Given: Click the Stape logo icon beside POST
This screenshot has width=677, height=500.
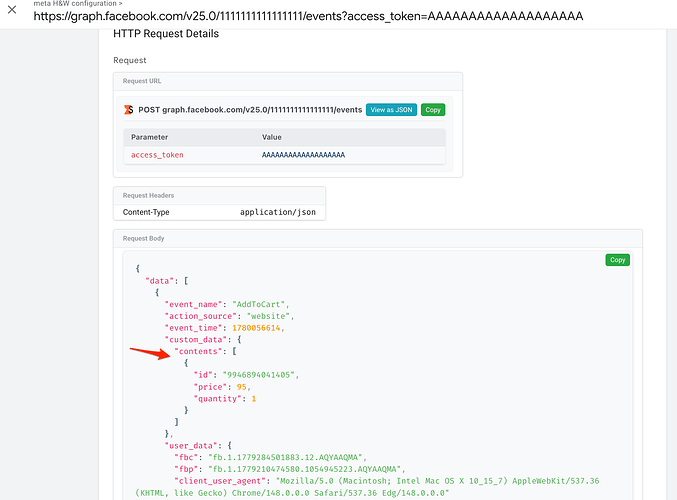Looking at the screenshot, I should pos(129,110).
